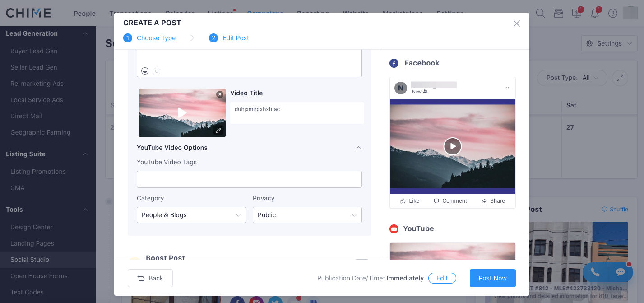
Task: Select the Edit Post step
Action: (x=229, y=38)
